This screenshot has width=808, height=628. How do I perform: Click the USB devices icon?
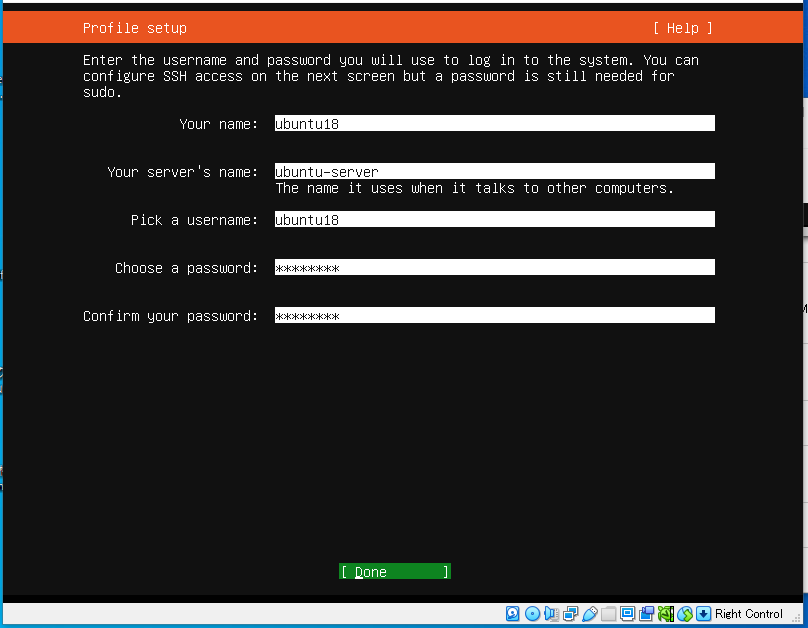click(x=589, y=614)
